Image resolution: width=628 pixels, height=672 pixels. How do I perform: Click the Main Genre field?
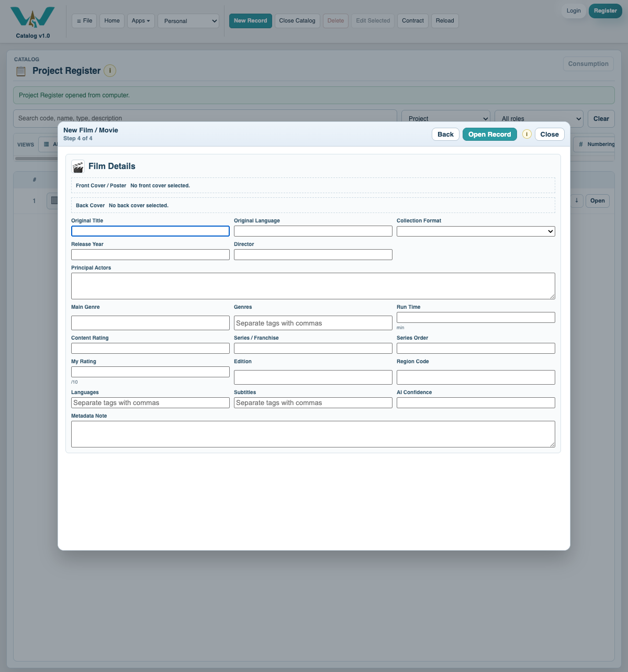click(150, 323)
